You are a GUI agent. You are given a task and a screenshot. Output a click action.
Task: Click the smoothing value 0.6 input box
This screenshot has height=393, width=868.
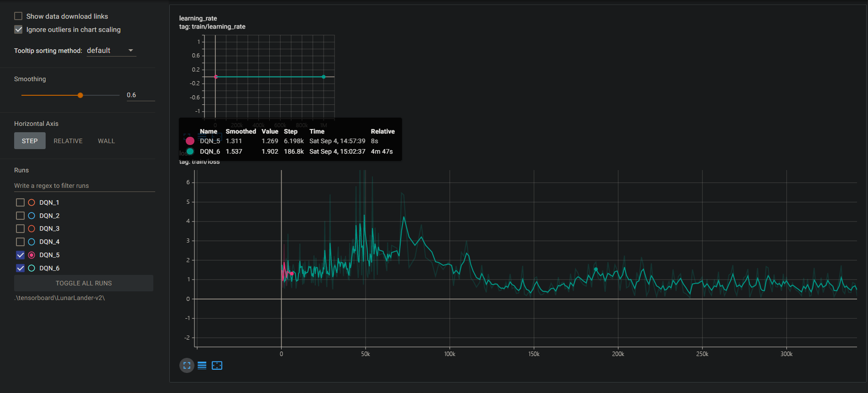click(x=140, y=95)
